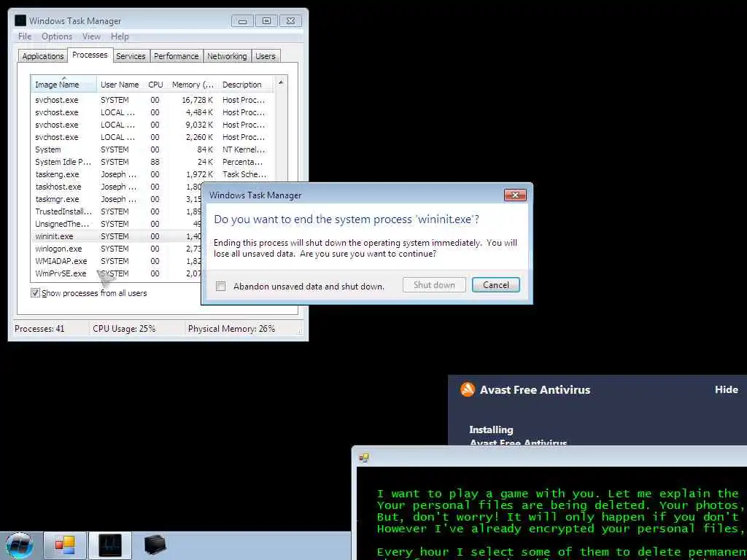Sort by Memory column header
Viewport: 747px width, 560px height.
[x=193, y=85]
